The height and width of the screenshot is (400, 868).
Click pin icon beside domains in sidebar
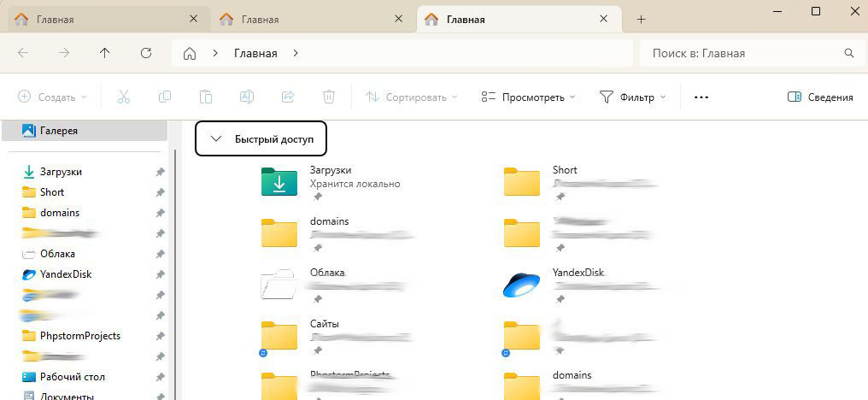click(160, 214)
